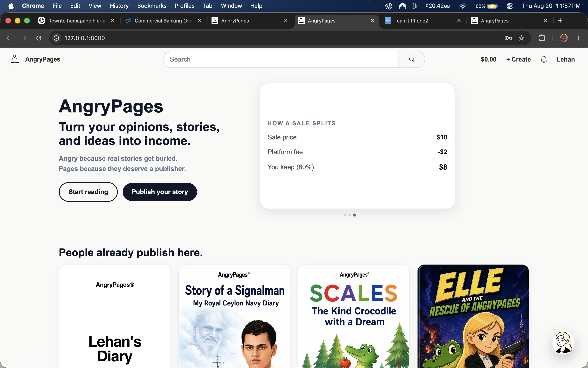Open a new browser tab

pyautogui.click(x=560, y=21)
